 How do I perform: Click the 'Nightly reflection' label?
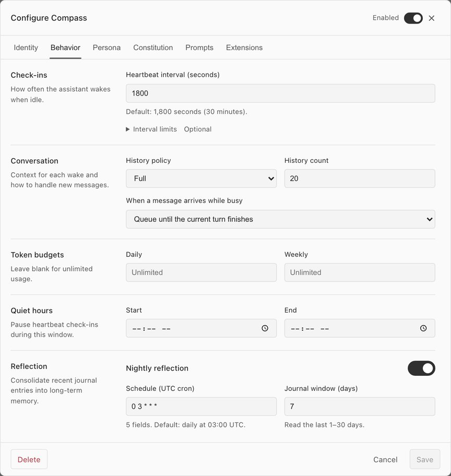(157, 368)
